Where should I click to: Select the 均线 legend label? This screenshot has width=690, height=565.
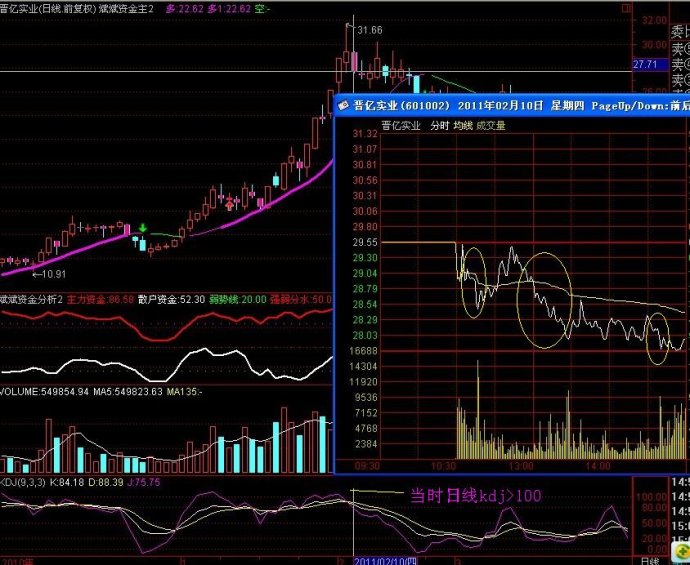(x=463, y=126)
